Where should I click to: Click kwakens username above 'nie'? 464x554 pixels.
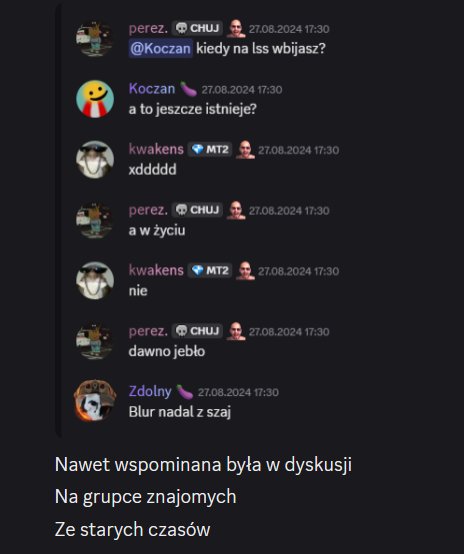[156, 270]
